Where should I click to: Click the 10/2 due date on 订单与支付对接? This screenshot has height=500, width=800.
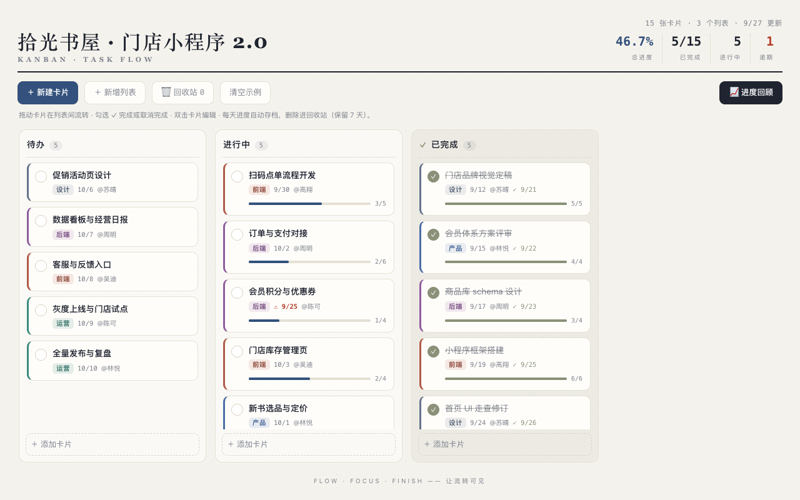point(281,248)
